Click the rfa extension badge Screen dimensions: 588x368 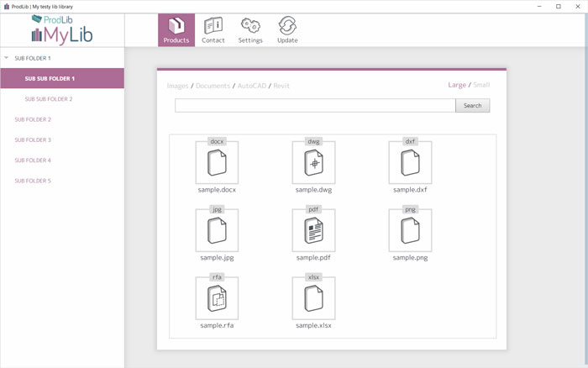pos(217,277)
